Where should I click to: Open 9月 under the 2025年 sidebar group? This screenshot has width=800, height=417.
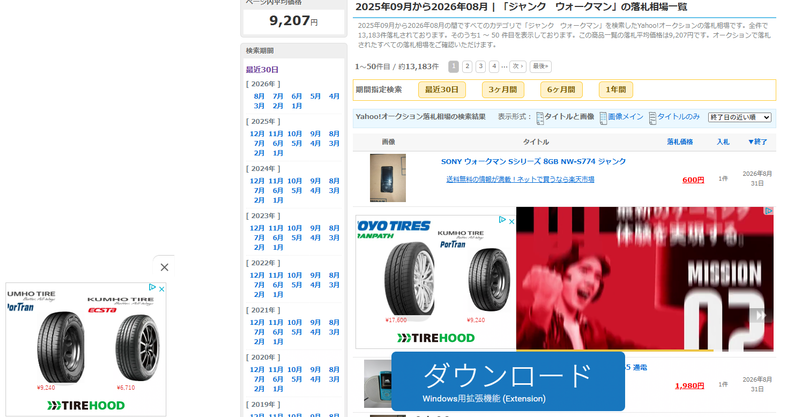point(315,134)
